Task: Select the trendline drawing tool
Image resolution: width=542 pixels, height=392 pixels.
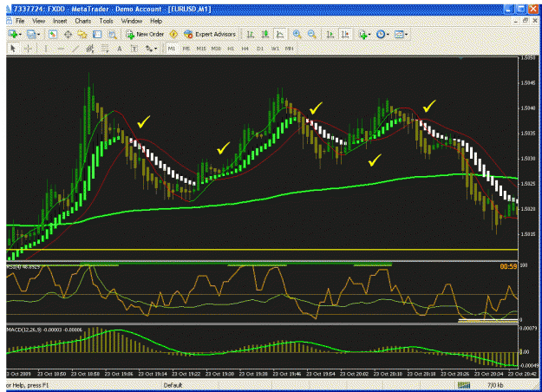Action: coord(75,49)
